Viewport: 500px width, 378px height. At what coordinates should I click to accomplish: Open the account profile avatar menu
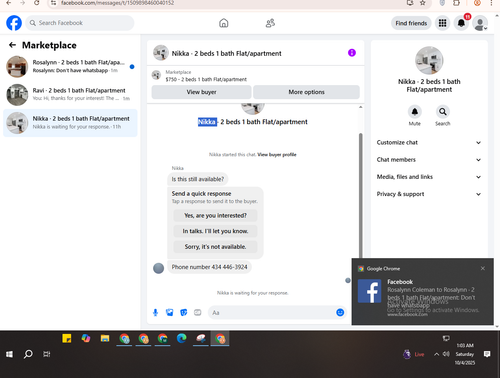(480, 23)
